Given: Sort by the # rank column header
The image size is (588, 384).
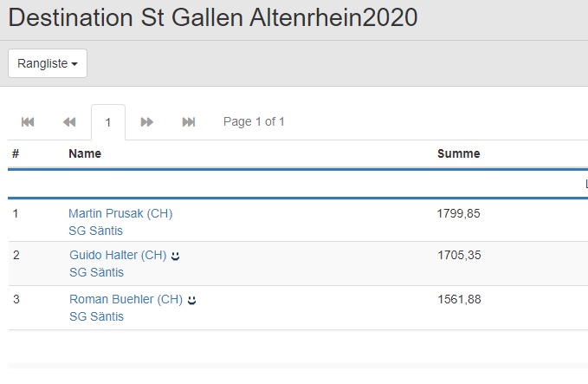Looking at the screenshot, I should point(16,154).
